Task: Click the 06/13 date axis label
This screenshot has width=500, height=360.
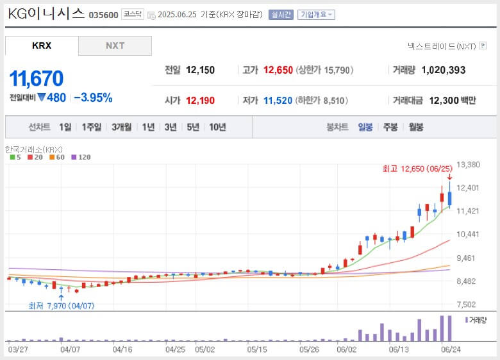Action: 399,349
